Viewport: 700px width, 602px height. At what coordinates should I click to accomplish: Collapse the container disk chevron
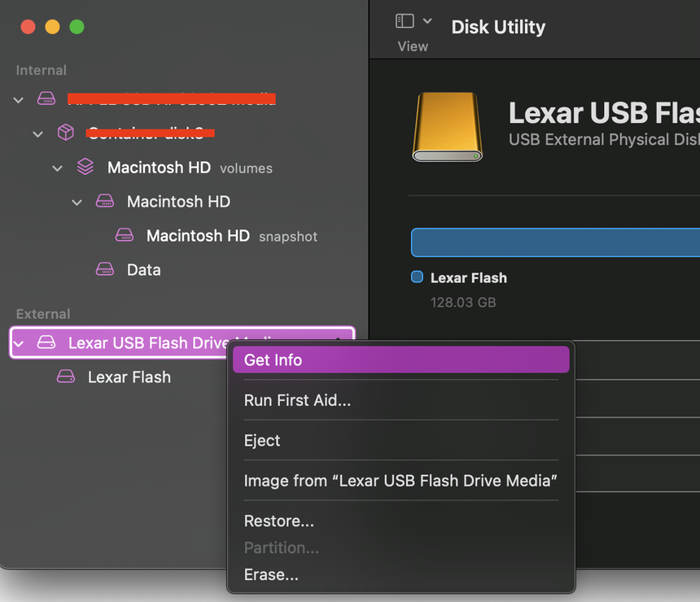38,133
